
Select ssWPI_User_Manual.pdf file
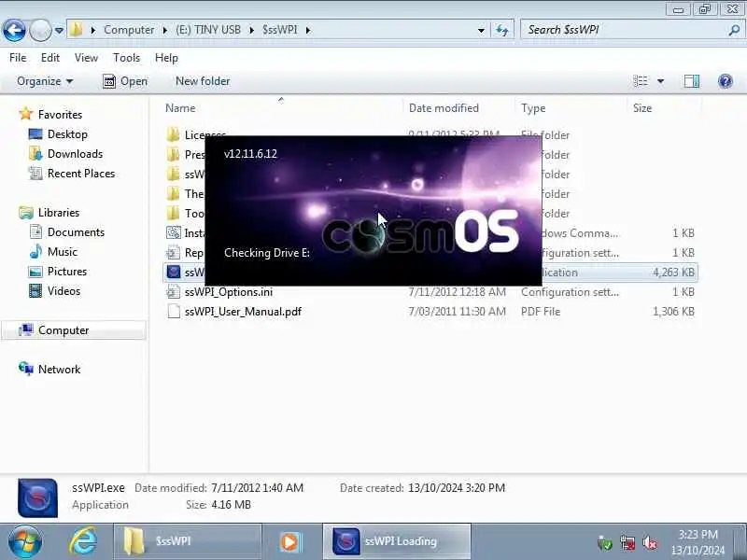(x=243, y=312)
